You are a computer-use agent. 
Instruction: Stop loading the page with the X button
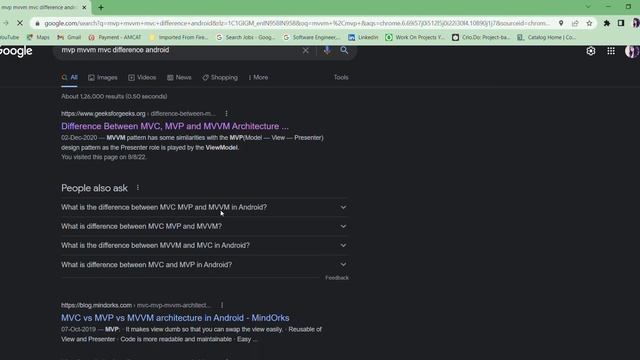tap(20, 23)
